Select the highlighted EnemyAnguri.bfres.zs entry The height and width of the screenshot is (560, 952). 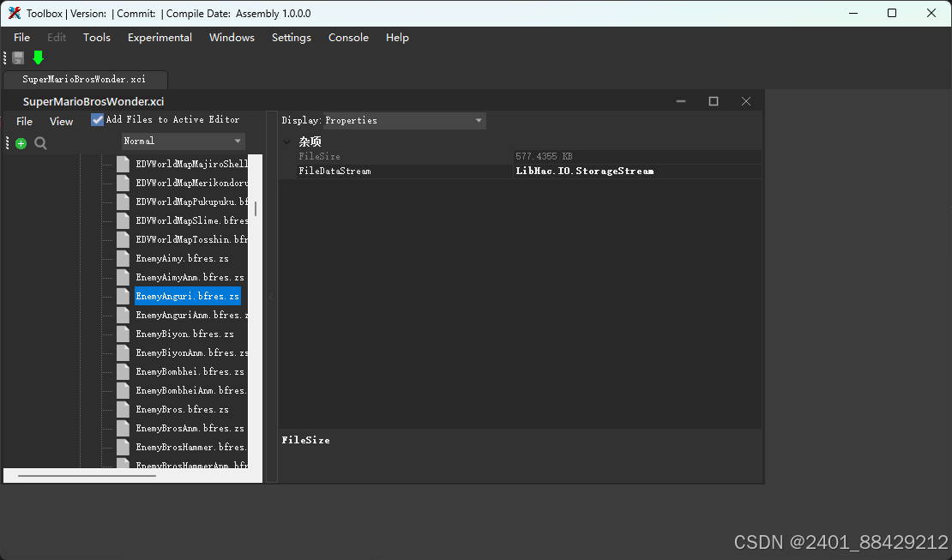coord(188,296)
